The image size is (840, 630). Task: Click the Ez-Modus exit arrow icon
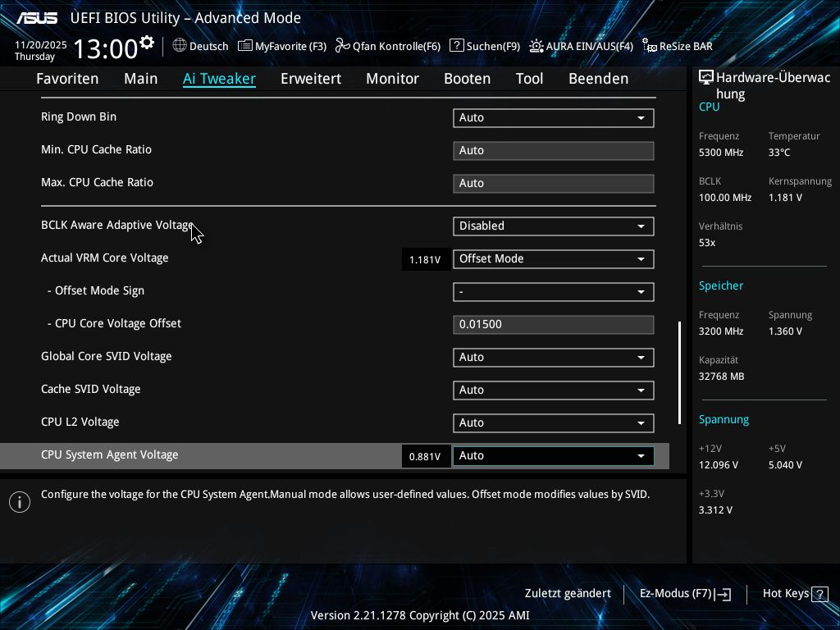(723, 594)
